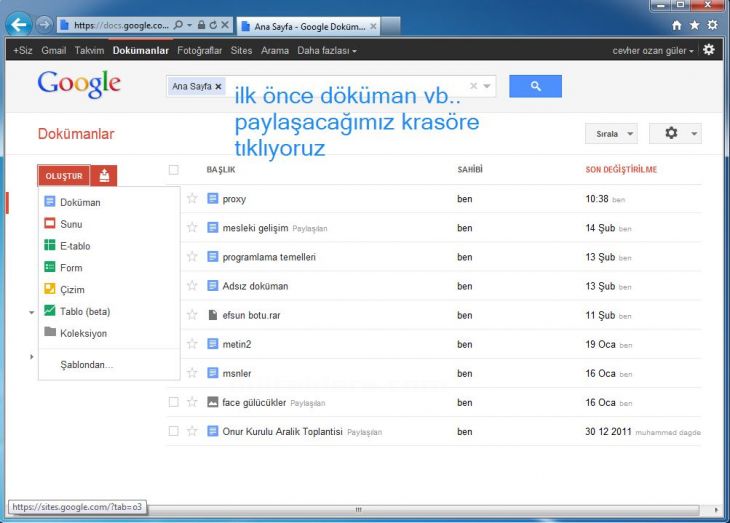Viewport: 730px width, 523px height.
Task: Switch to Ana Sayfa - Google Doküm browser tab
Action: click(308, 27)
